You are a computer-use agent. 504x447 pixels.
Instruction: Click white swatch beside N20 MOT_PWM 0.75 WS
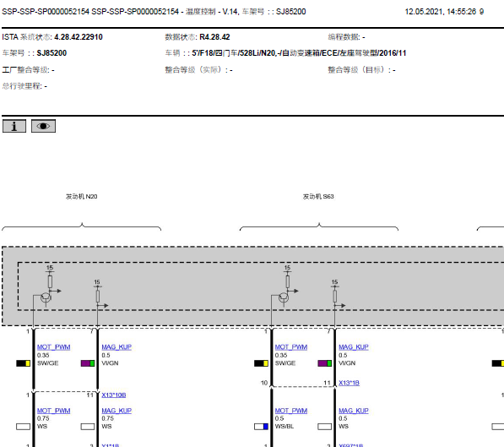23,427
